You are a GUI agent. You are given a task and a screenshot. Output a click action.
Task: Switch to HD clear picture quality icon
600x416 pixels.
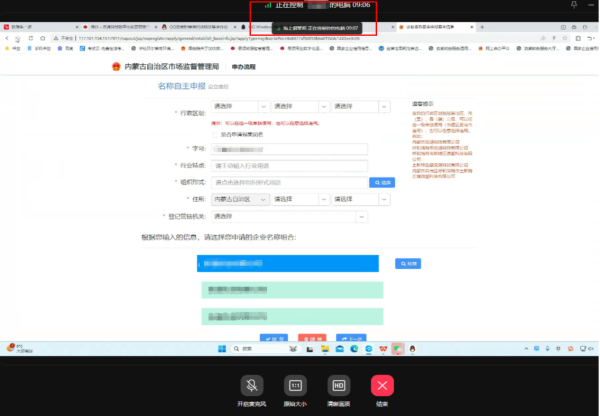click(338, 385)
